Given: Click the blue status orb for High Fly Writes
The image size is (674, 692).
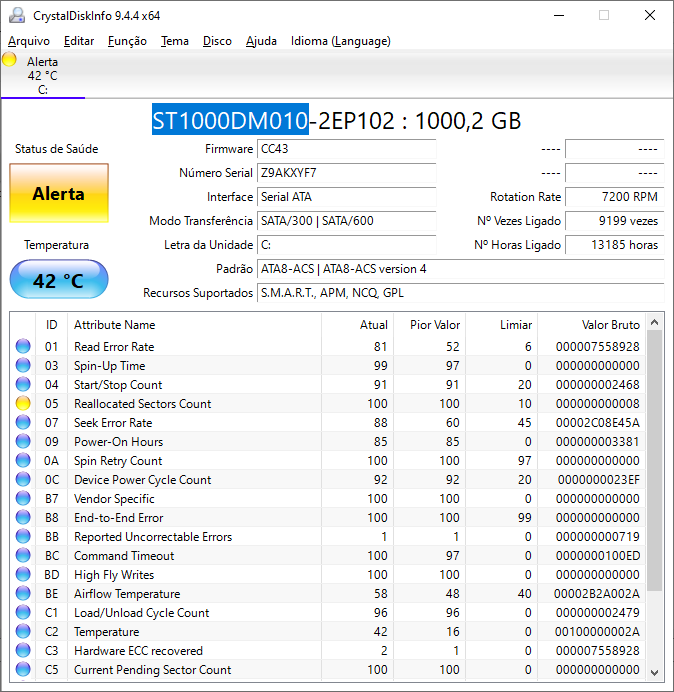Looking at the screenshot, I should coord(23,574).
